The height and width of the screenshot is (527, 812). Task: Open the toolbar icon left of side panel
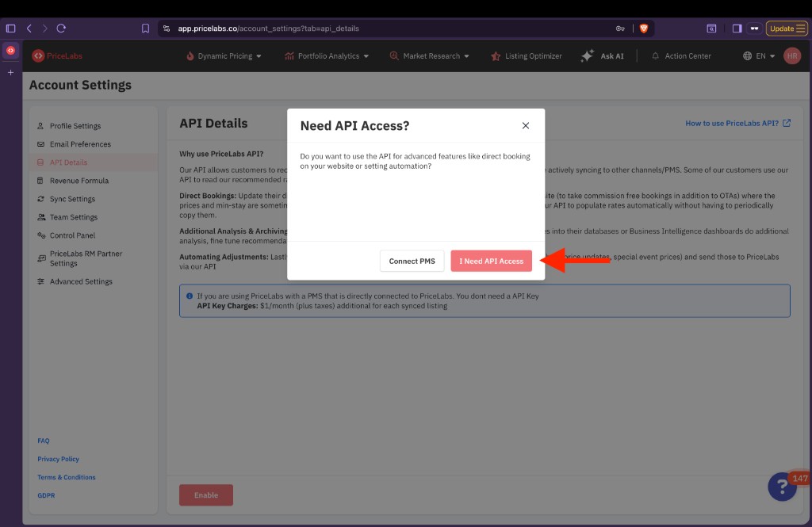point(711,29)
